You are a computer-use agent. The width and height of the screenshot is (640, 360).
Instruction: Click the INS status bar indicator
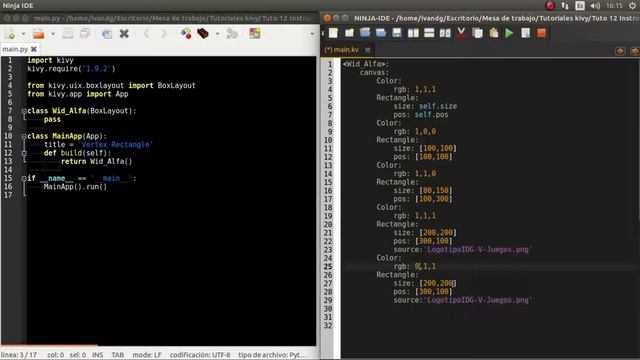click(98, 355)
